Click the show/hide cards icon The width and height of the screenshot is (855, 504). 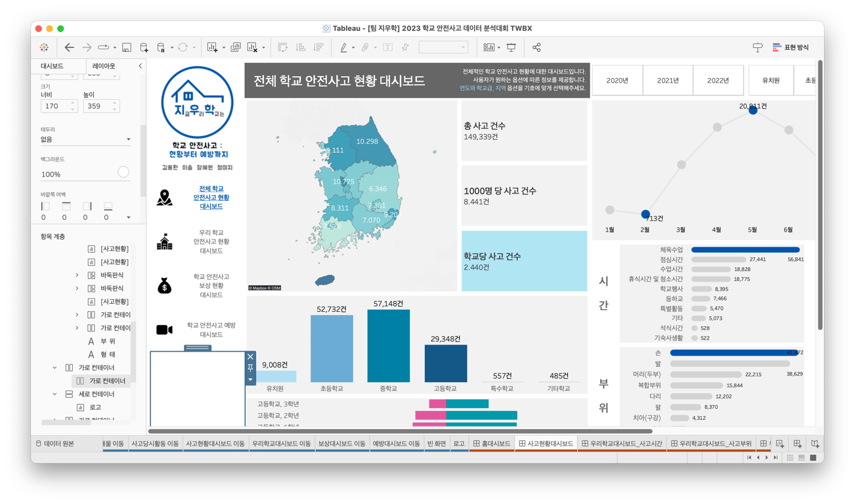(489, 47)
